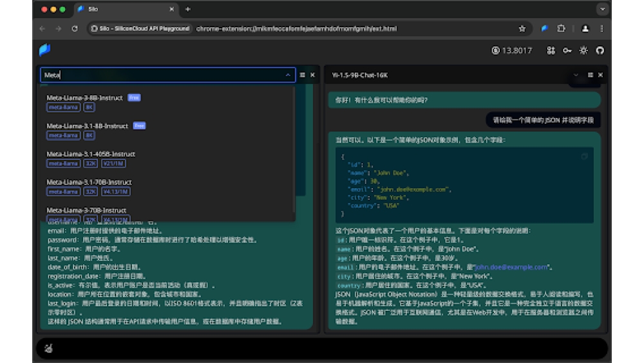Go back with the browser back arrow
The image size is (644, 363).
43,28
